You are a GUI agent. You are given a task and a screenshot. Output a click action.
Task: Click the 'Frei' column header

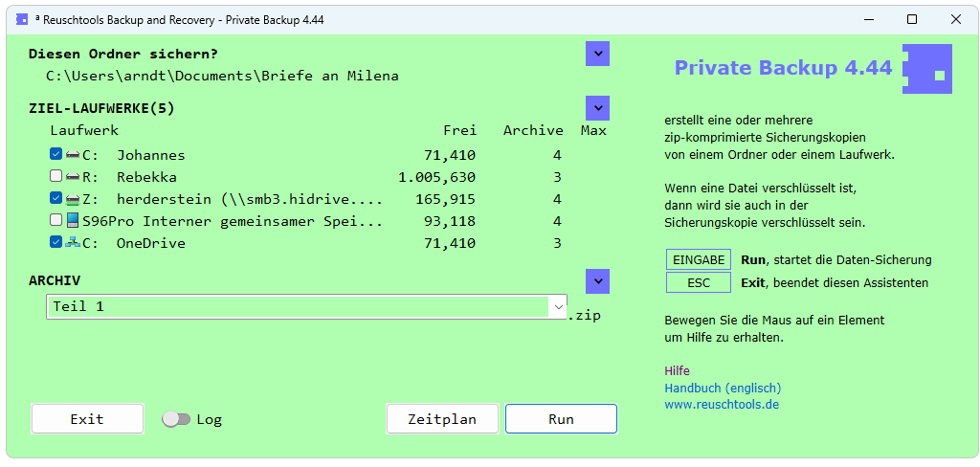click(x=460, y=131)
